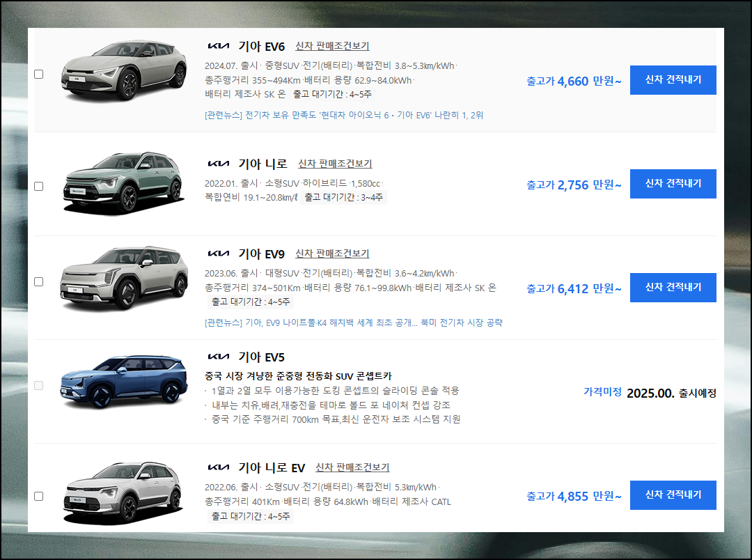Click the Kia logo beside 기아 니로 hybrid
Viewport: 752px width, 560px height.
218,164
